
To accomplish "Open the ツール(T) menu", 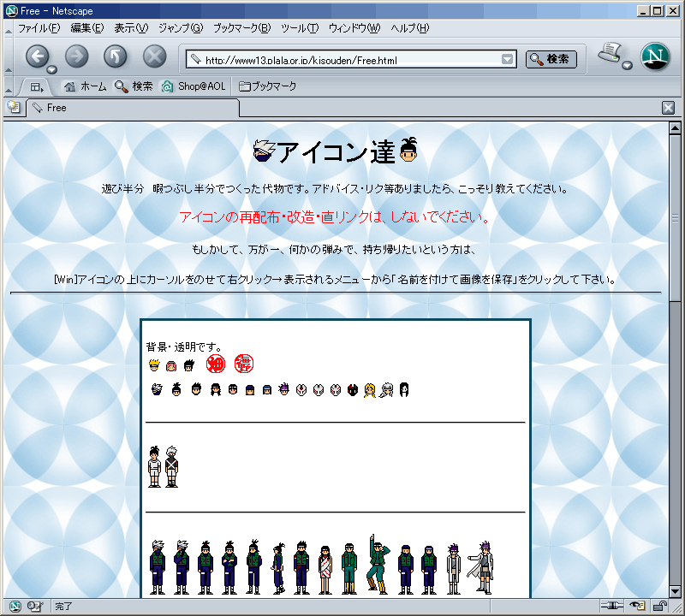I will [299, 28].
